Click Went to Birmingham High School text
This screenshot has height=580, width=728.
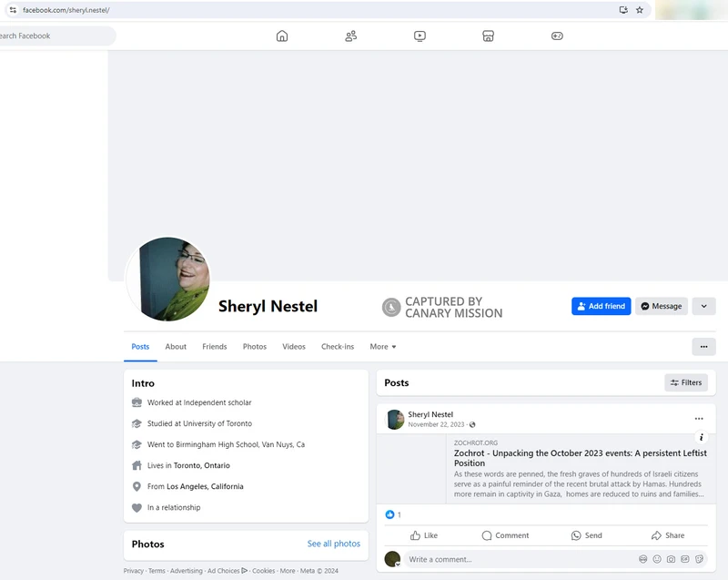226,444
